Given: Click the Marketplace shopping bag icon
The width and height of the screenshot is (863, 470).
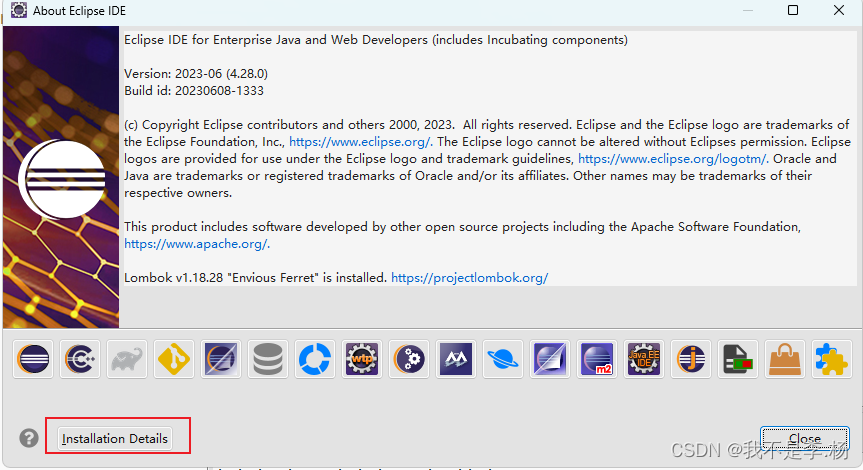Looking at the screenshot, I should (x=785, y=359).
